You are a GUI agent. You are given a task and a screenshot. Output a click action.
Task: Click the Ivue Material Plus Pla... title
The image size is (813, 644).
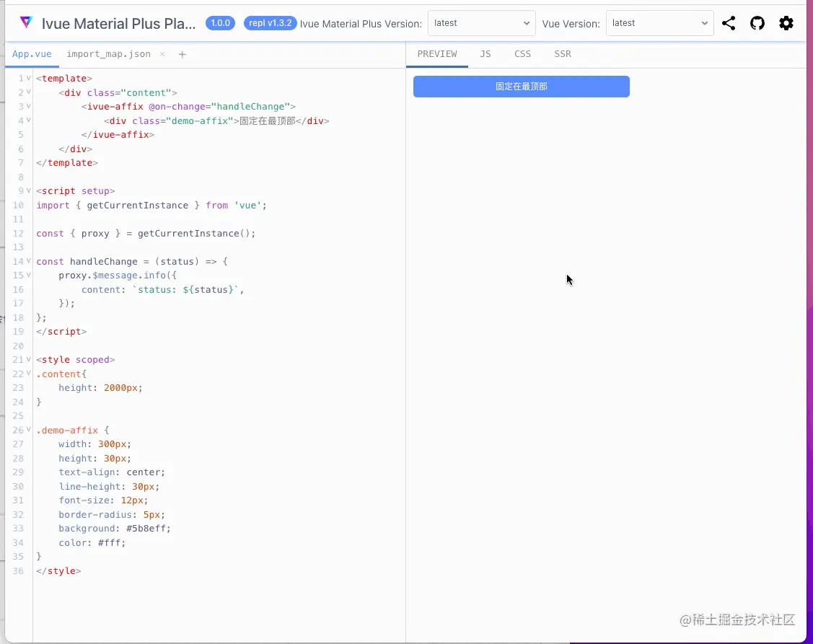(x=119, y=23)
